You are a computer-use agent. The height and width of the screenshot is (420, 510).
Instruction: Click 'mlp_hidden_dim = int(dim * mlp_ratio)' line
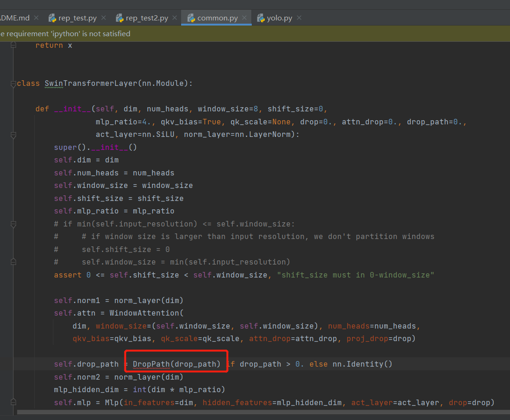pyautogui.click(x=139, y=389)
